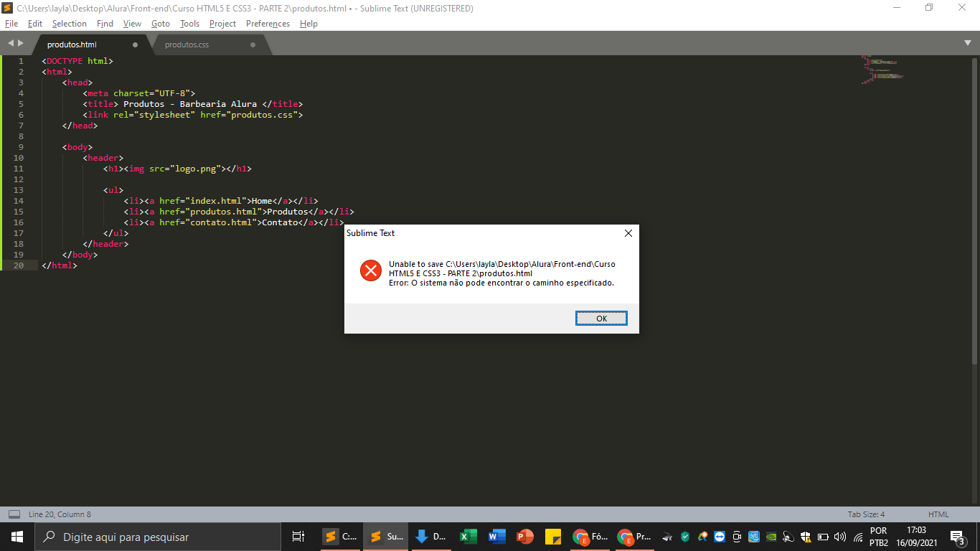Click OK in the error dialog
Screen dimensions: 980x551
[x=601, y=319]
